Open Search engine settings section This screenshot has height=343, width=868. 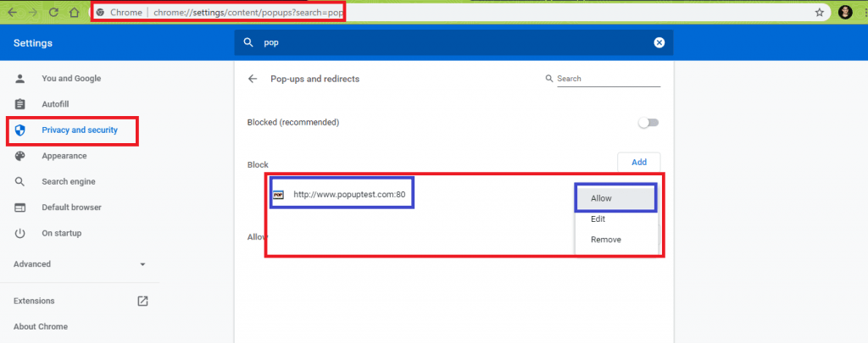click(69, 181)
